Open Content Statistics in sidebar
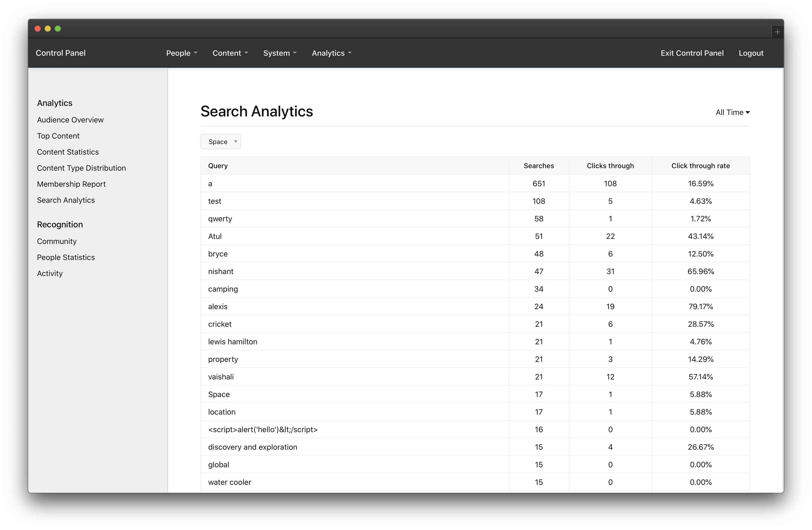This screenshot has width=812, height=530. 68,152
